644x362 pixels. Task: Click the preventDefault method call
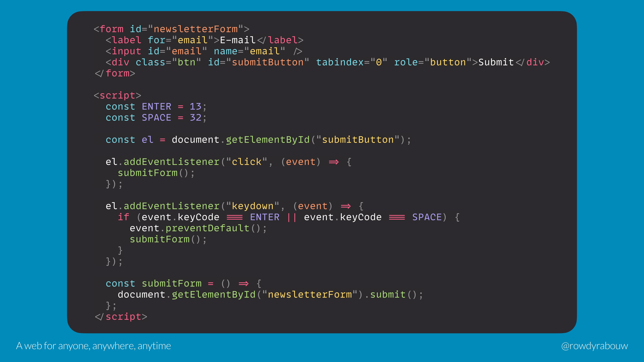tap(207, 228)
